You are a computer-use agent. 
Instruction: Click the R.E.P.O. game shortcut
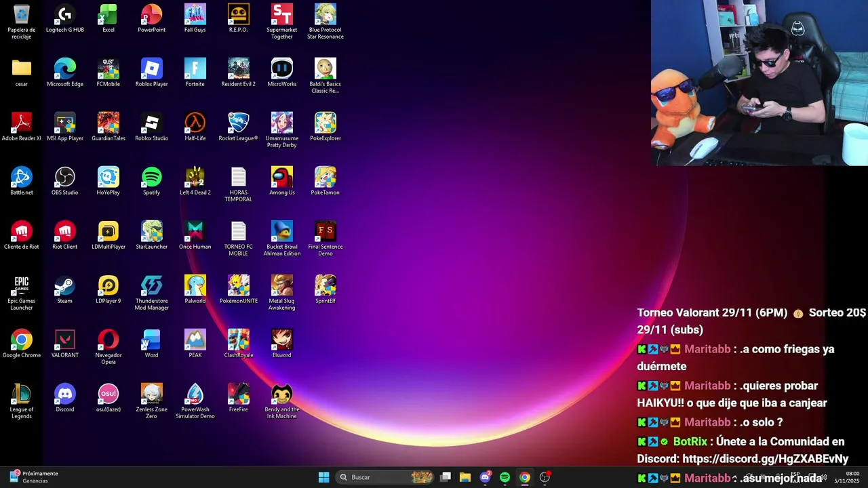point(239,18)
